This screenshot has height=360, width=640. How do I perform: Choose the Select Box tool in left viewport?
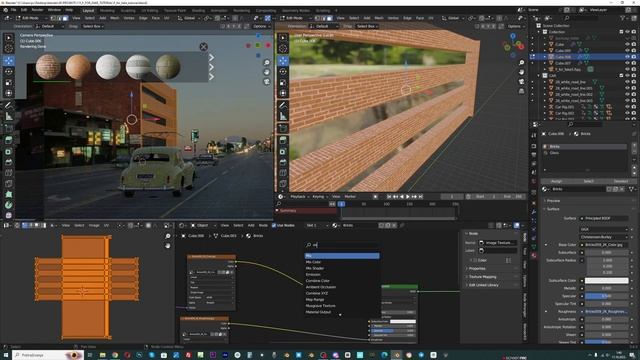coord(9,38)
